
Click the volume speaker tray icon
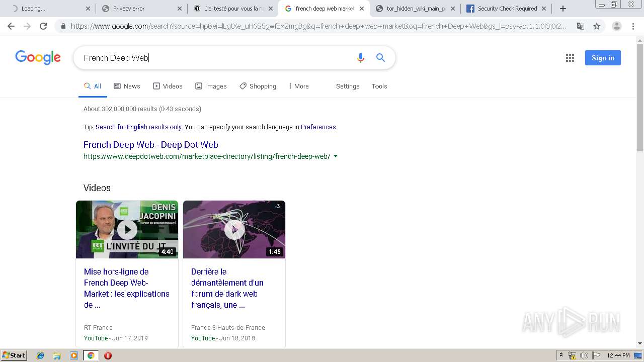tap(584, 355)
